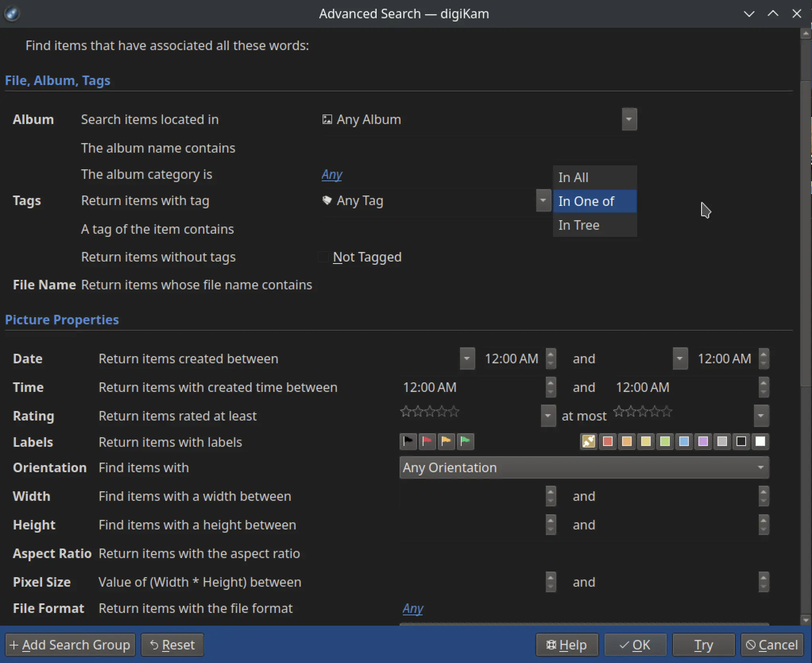The height and width of the screenshot is (663, 812).
Task: Click the album icon beside Any Album
Action: point(327,119)
